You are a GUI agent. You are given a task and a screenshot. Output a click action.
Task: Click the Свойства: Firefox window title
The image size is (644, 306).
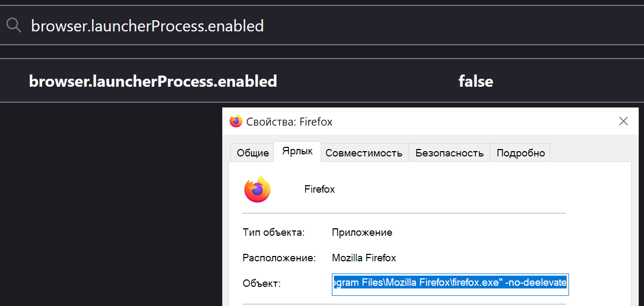tap(289, 122)
